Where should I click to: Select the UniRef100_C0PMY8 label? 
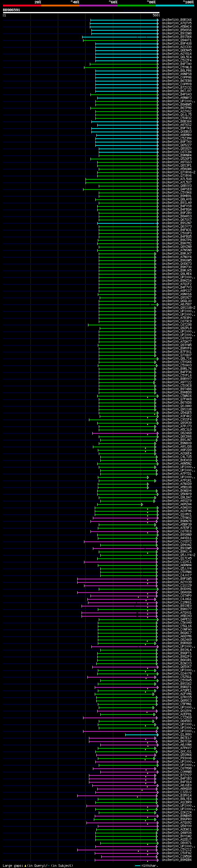pyautogui.click(x=177, y=84)
